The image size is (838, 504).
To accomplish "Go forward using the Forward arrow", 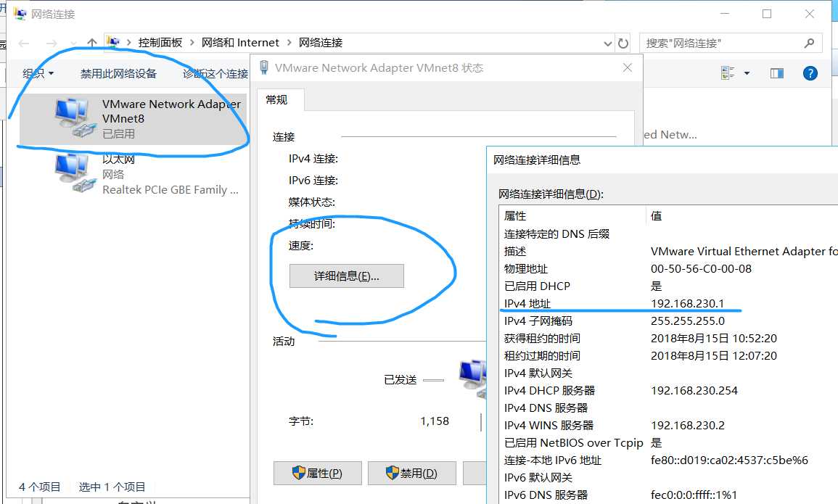I will click(x=52, y=44).
